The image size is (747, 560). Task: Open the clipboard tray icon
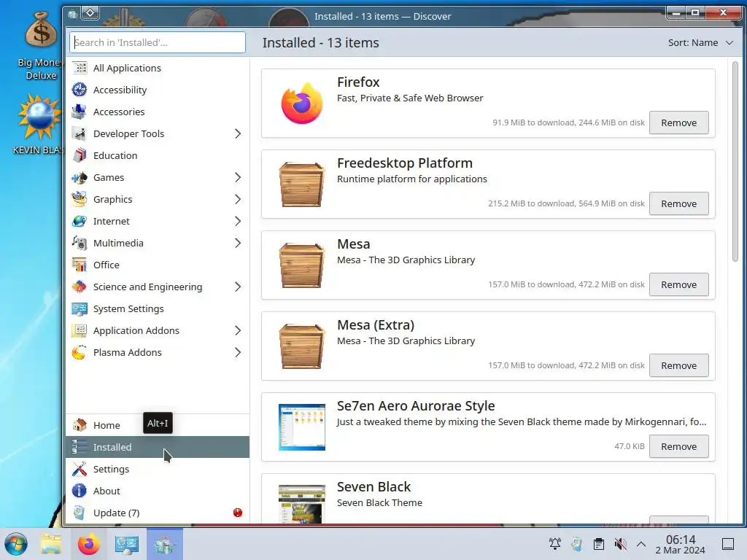(x=599, y=544)
